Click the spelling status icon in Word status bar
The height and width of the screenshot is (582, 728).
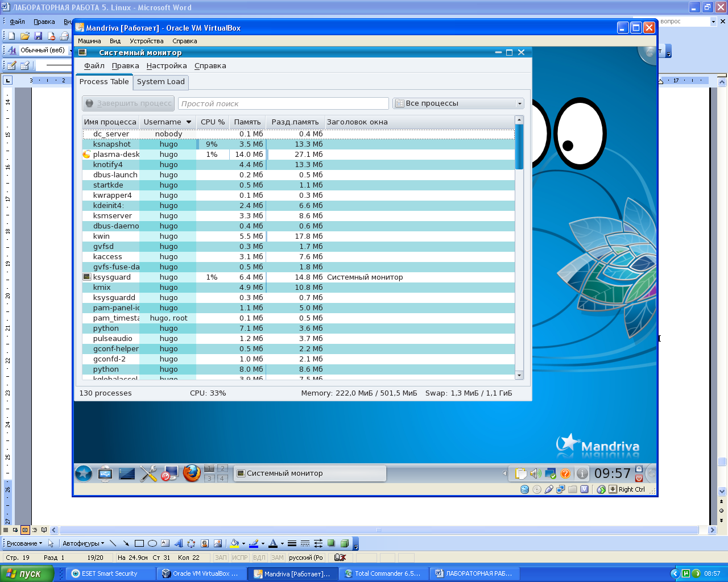[340, 558]
